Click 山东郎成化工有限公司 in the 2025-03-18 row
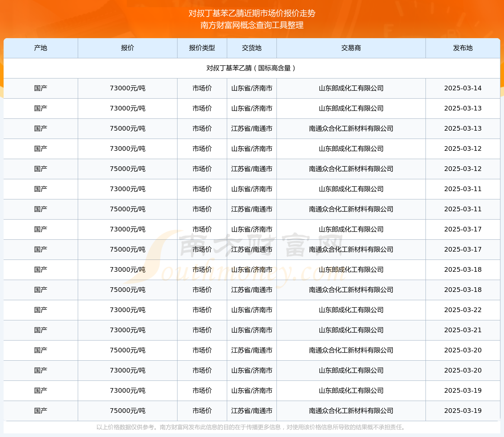This screenshot has height=437, width=504. tap(351, 270)
